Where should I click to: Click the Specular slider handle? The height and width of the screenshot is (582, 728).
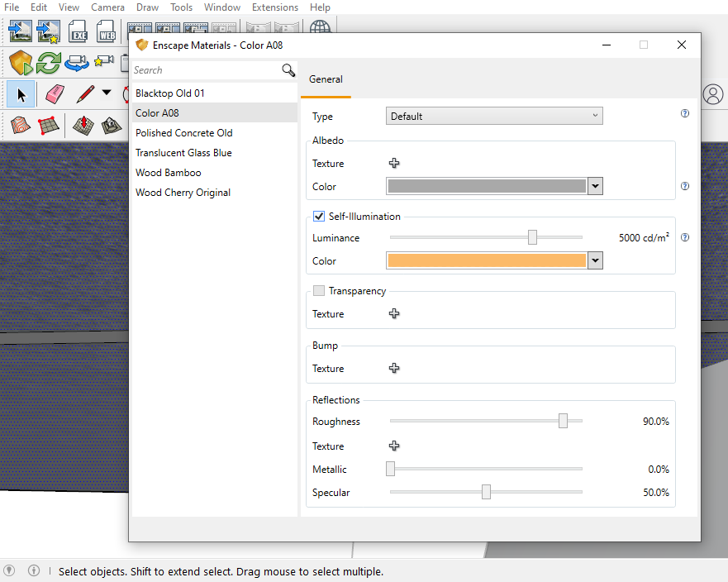(486, 491)
